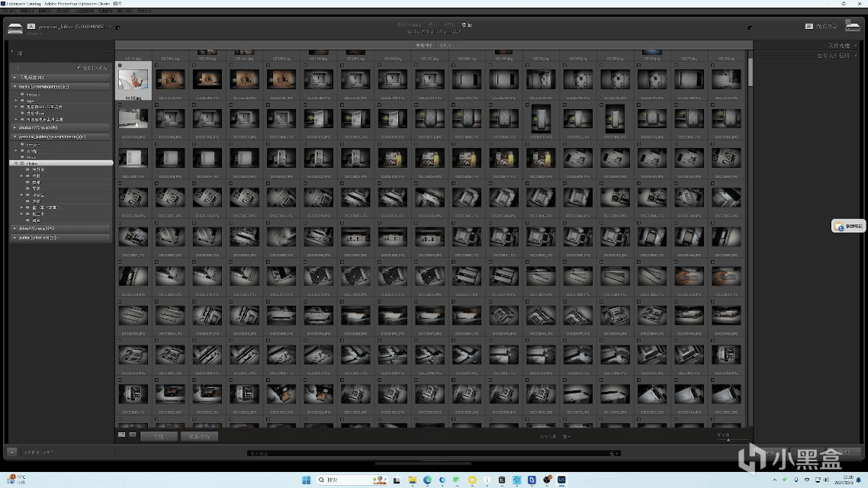Adjust the thumbnail size slider

728,439
